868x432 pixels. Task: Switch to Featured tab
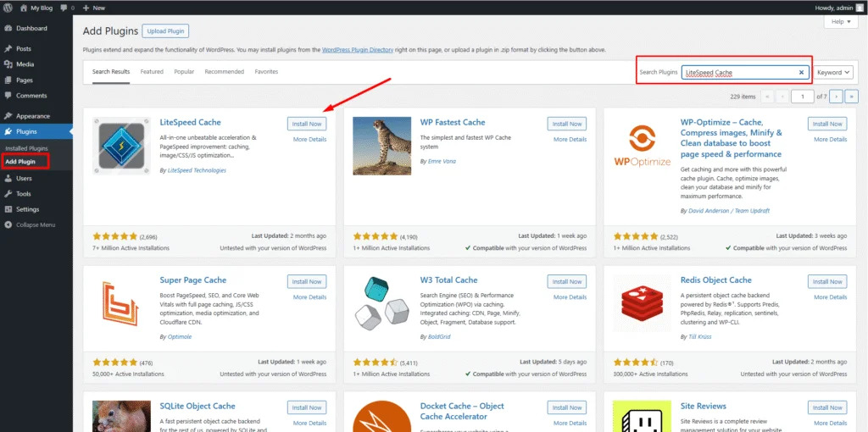(152, 72)
